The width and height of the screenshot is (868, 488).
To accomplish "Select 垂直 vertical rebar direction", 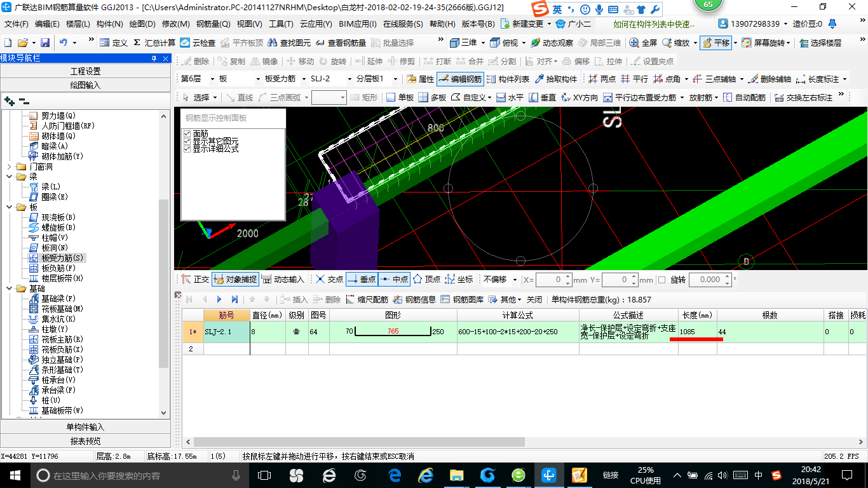I will click(543, 97).
